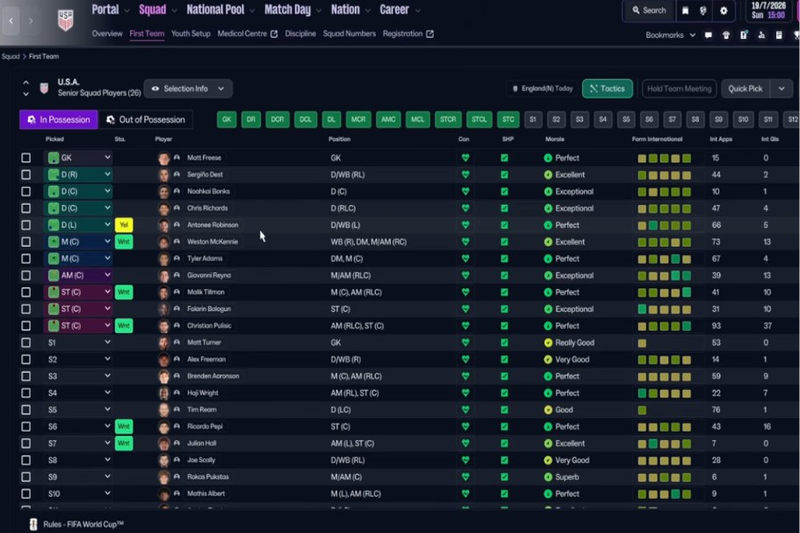The height and width of the screenshot is (533, 800).
Task: Click the Quick Pick button
Action: click(745, 89)
